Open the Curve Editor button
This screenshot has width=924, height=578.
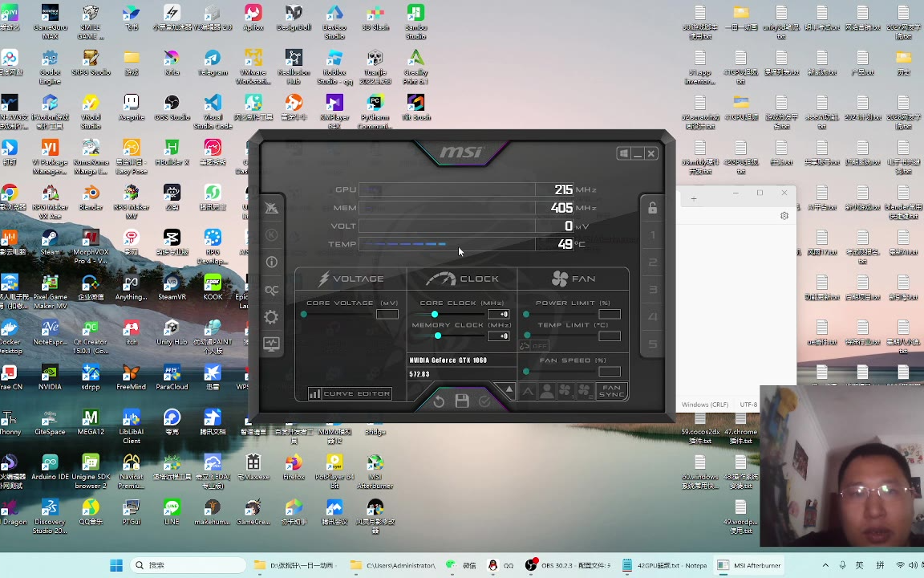350,393
